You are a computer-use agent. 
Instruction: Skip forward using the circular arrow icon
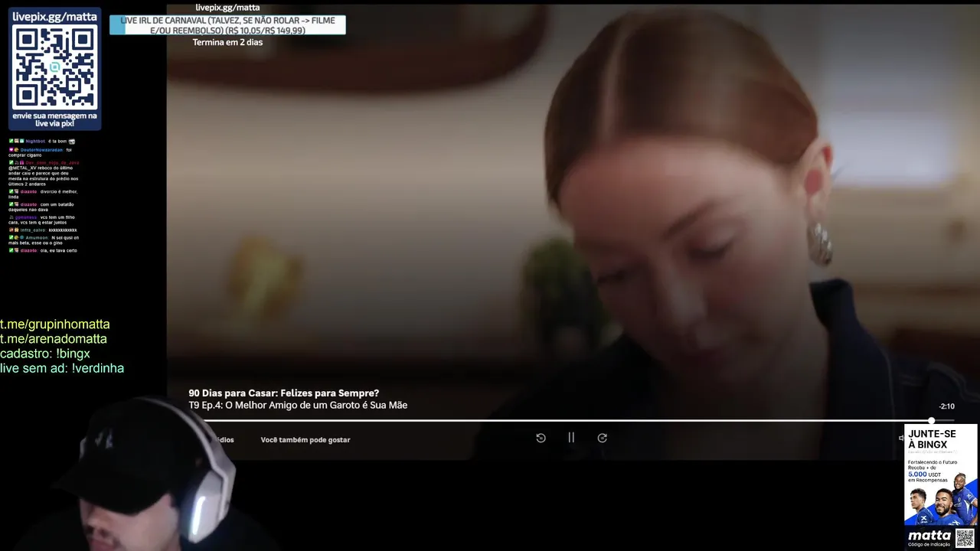click(x=602, y=438)
